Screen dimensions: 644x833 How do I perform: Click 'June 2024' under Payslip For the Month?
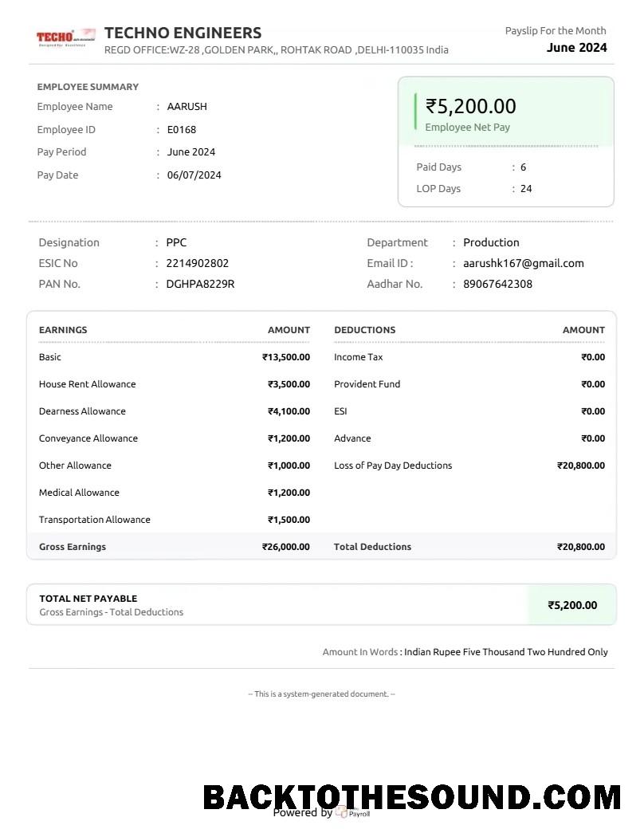coord(576,48)
